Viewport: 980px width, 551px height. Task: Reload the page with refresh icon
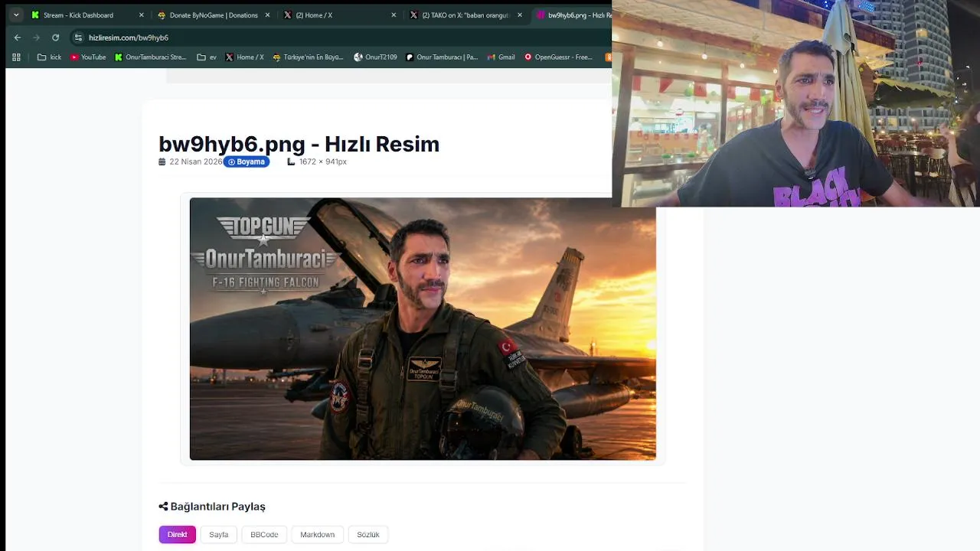55,37
